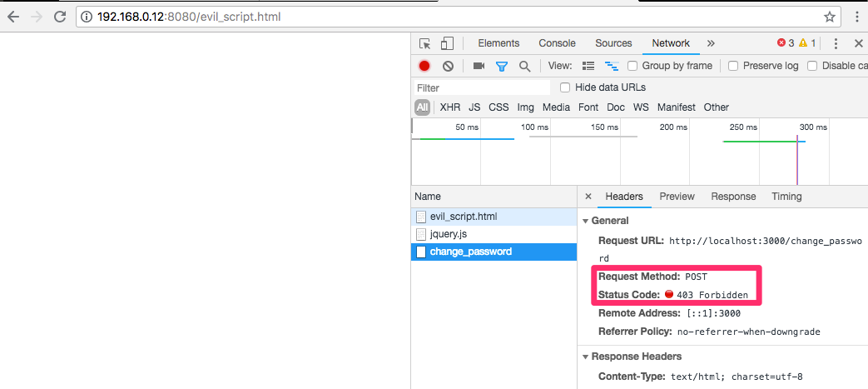This screenshot has width=868, height=389.
Task: Click the browser forward arrow
Action: coord(37,17)
